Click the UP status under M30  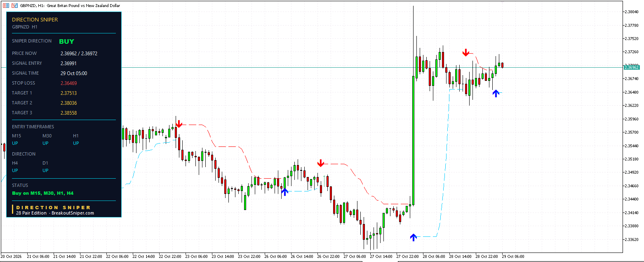click(x=45, y=143)
